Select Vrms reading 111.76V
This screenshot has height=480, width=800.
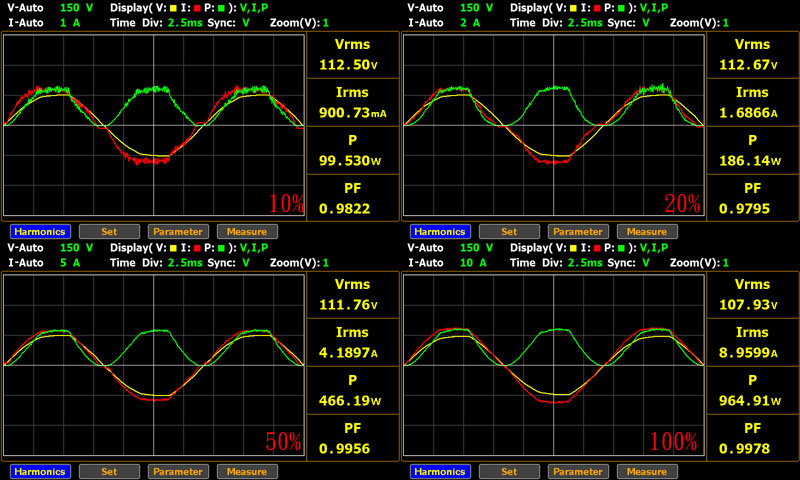click(348, 305)
